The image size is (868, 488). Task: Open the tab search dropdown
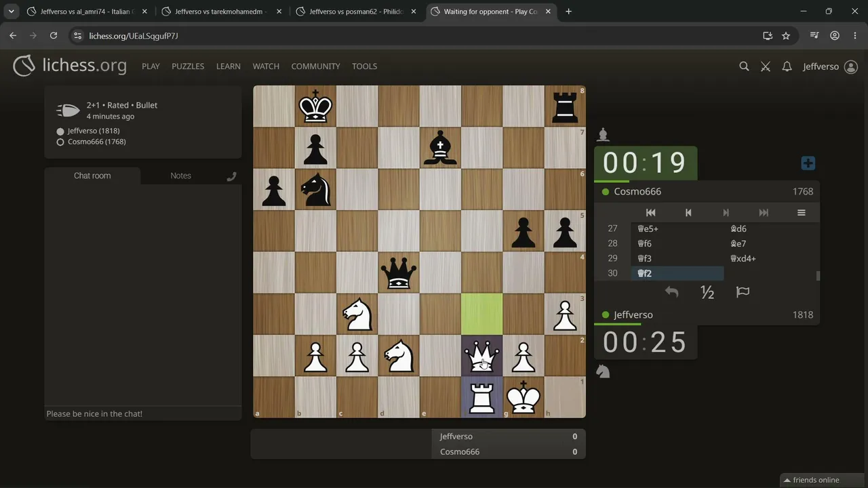[12, 12]
